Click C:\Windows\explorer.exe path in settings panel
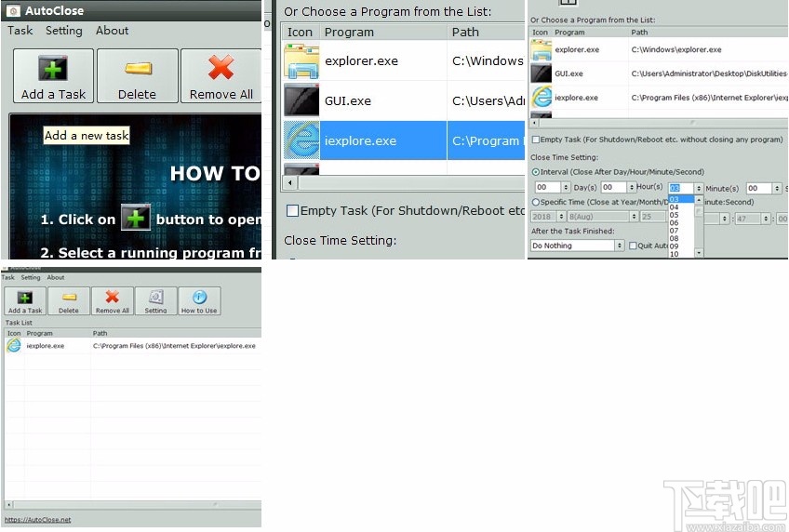The image size is (789, 532). [x=676, y=50]
